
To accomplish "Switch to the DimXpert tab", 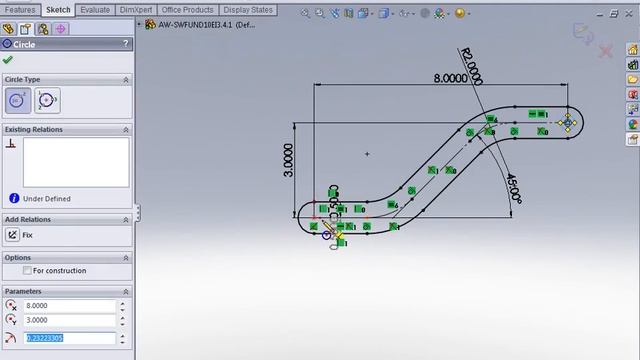I will (136, 10).
